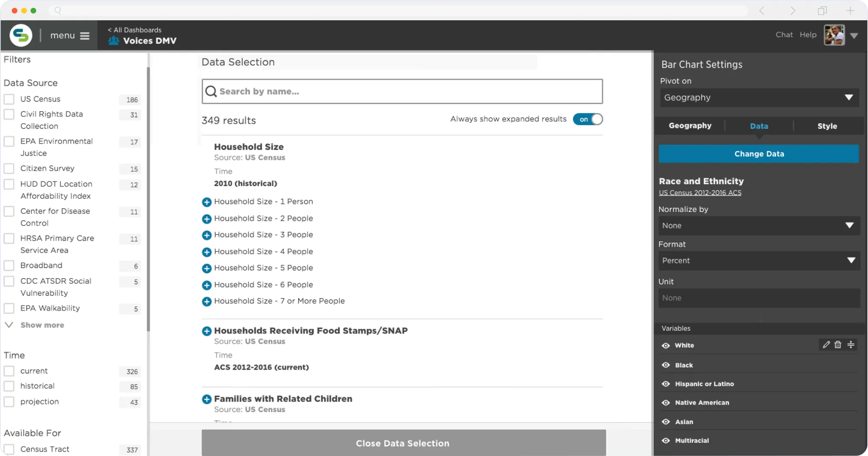Add Household Size - 5 People

click(207, 268)
